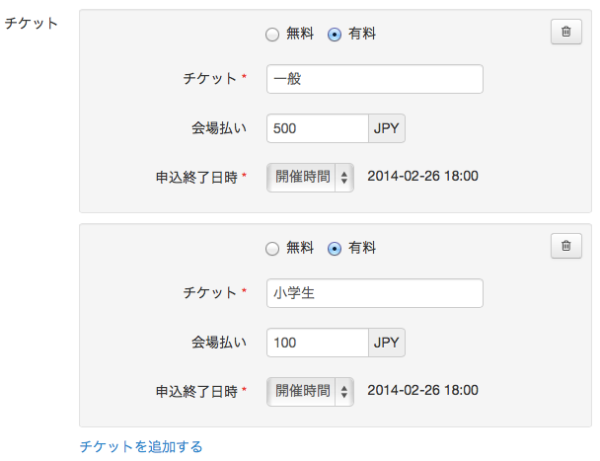Viewport: 600px width, 461px height.
Task: Open 開催時間 dropdown in the 一般 ticket
Action: [x=311, y=177]
